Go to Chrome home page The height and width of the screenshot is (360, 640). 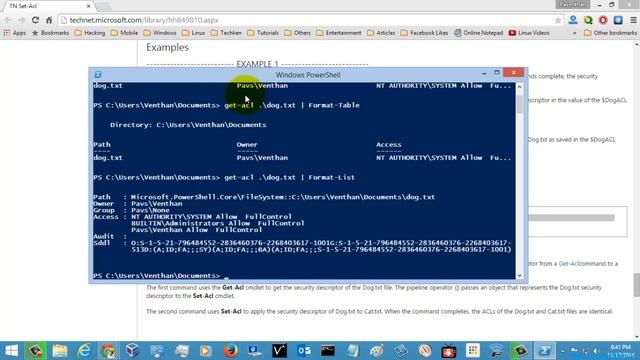pyautogui.click(x=49, y=20)
